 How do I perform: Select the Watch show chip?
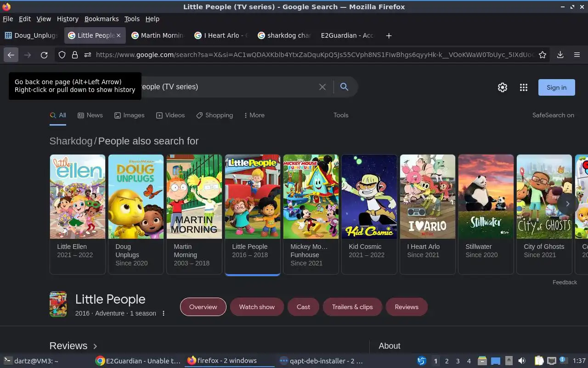pos(257,307)
